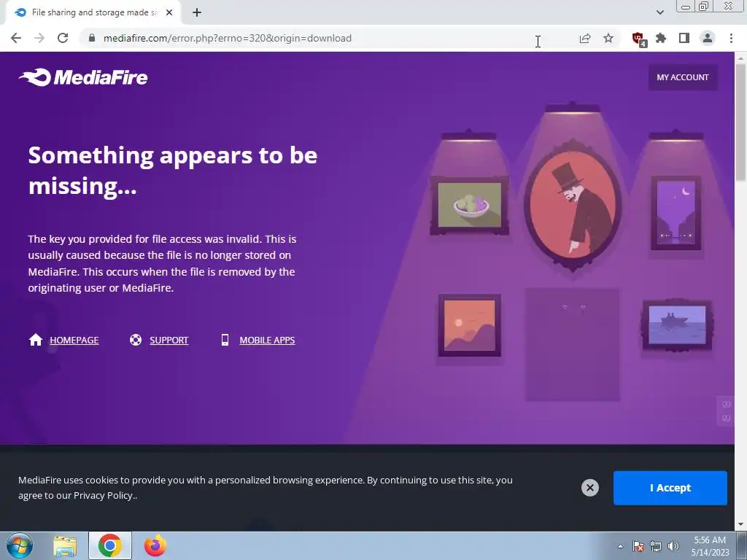This screenshot has height=560, width=747.
Task: Click the sunset mountains painting
Action: click(x=469, y=325)
